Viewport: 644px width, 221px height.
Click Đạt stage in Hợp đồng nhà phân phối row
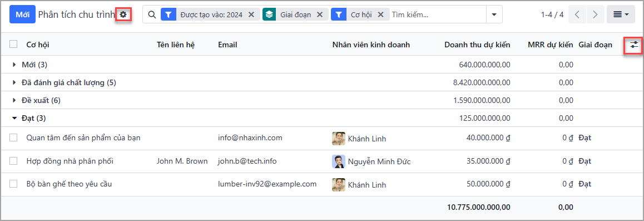(x=585, y=161)
